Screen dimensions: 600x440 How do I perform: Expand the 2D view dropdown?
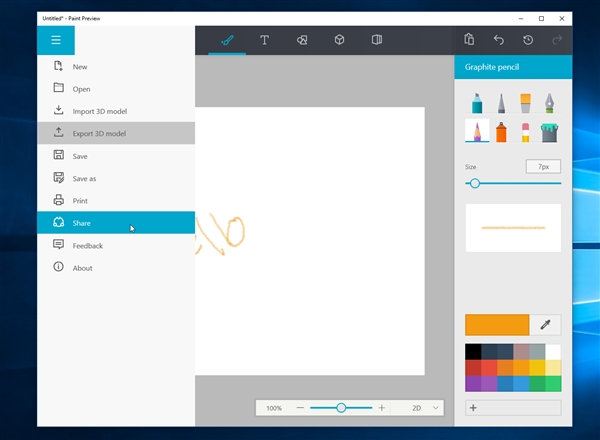pyautogui.click(x=426, y=408)
